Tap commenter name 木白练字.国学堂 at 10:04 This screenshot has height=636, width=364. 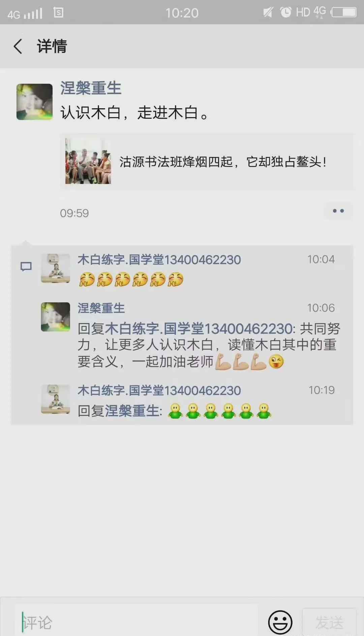[159, 260]
